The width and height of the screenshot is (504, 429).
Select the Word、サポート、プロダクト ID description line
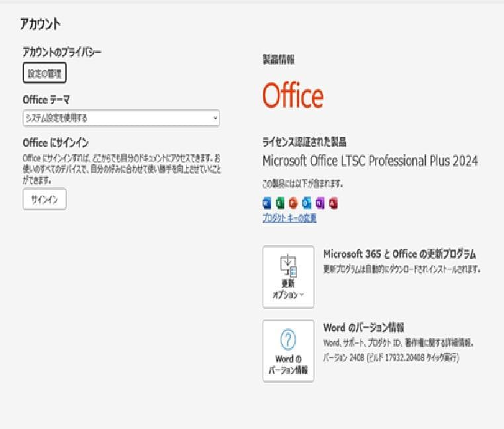pos(398,343)
